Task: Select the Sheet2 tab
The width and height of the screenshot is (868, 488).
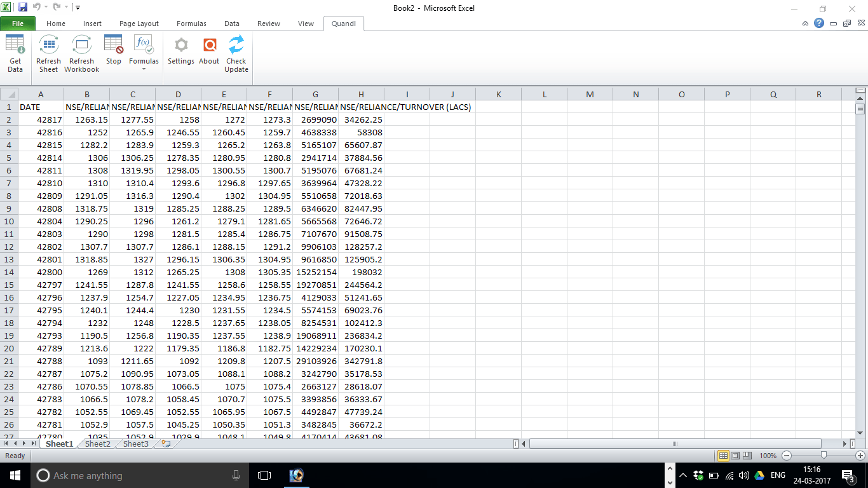Action: click(x=97, y=444)
